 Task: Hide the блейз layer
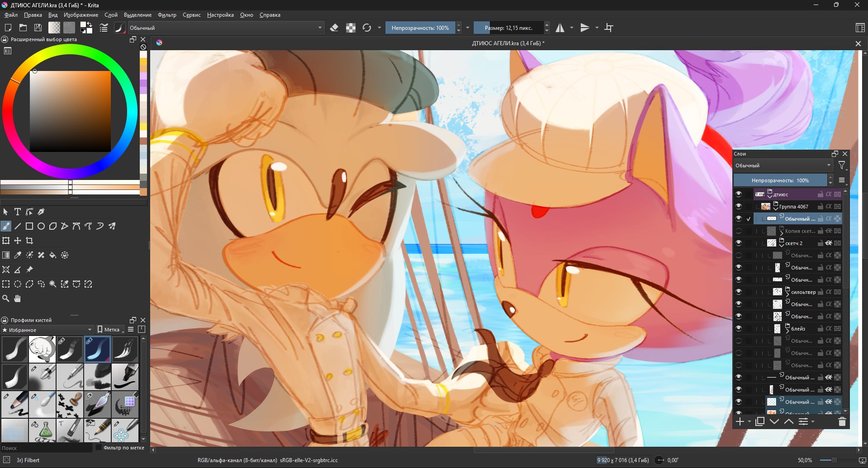[739, 329]
